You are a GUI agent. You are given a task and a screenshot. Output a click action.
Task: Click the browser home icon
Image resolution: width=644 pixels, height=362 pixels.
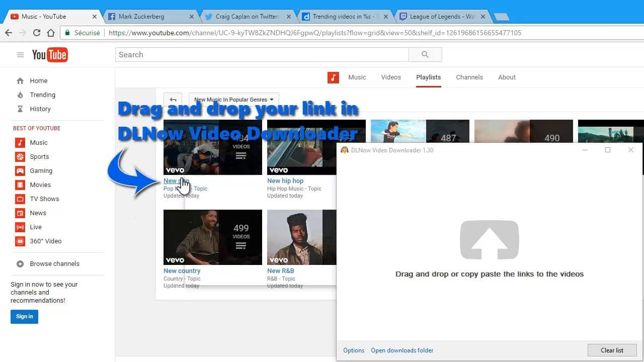pos(50,33)
